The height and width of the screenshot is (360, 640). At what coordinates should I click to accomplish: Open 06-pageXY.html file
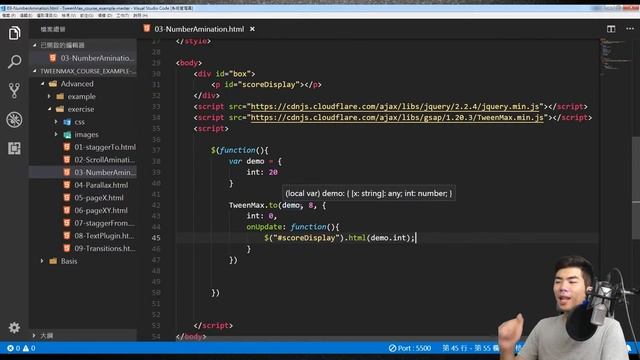tap(101, 210)
